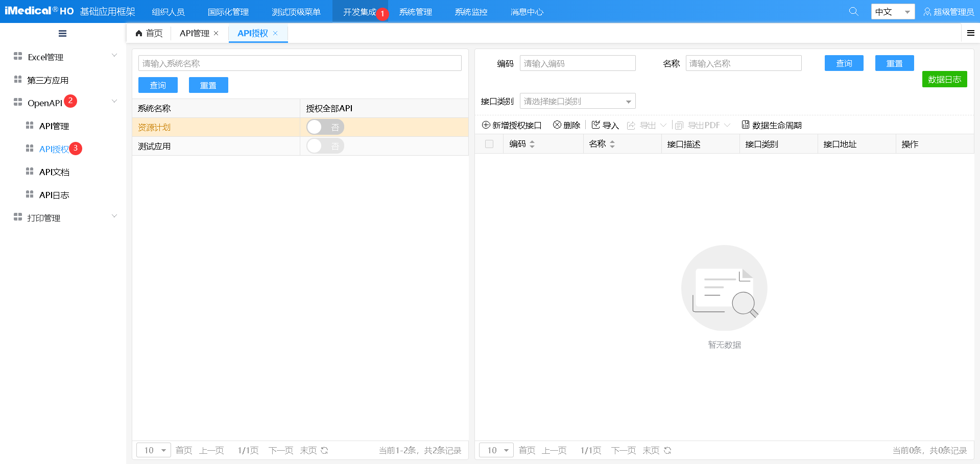This screenshot has height=464, width=980.
Task: Switch to the API管理 tab
Action: 194,33
